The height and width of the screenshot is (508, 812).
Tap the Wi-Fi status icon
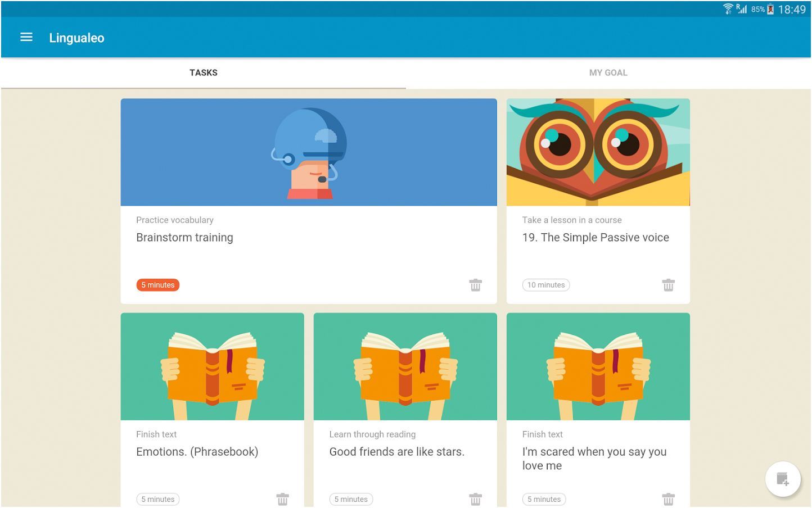[x=728, y=9]
